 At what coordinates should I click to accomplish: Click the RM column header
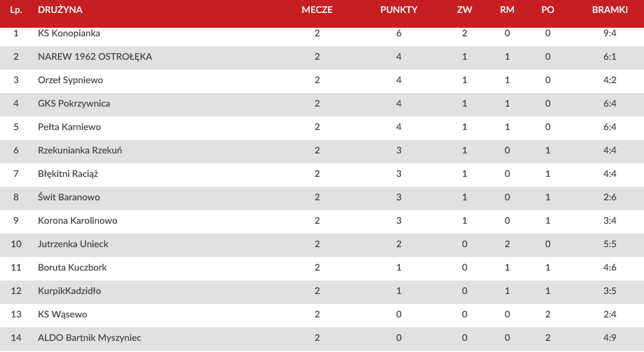507,10
